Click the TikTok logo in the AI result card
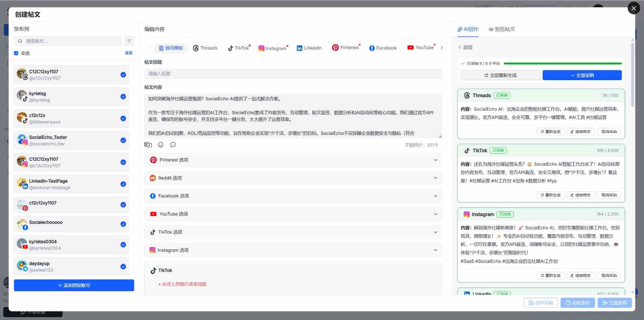 [467, 151]
